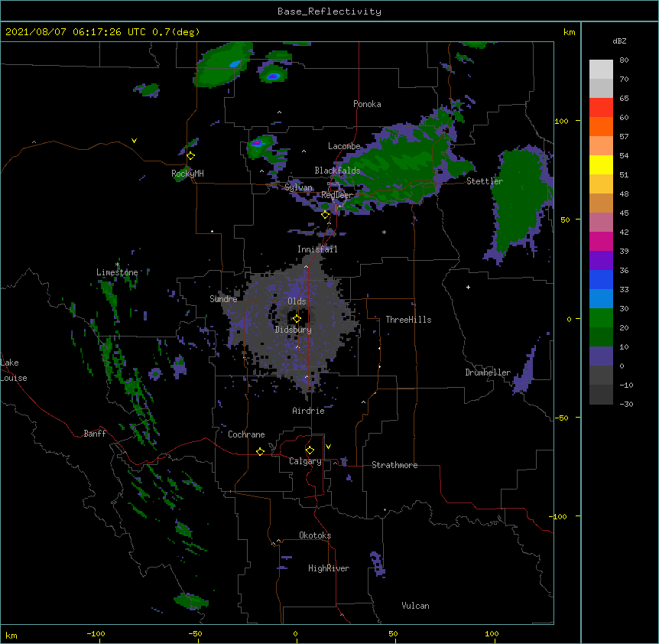Screen dimensions: 659x644
Task: Click the yellow v marker in northwest area
Action: tap(134, 141)
